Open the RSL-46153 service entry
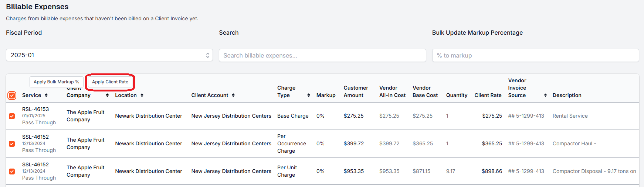 point(35,109)
